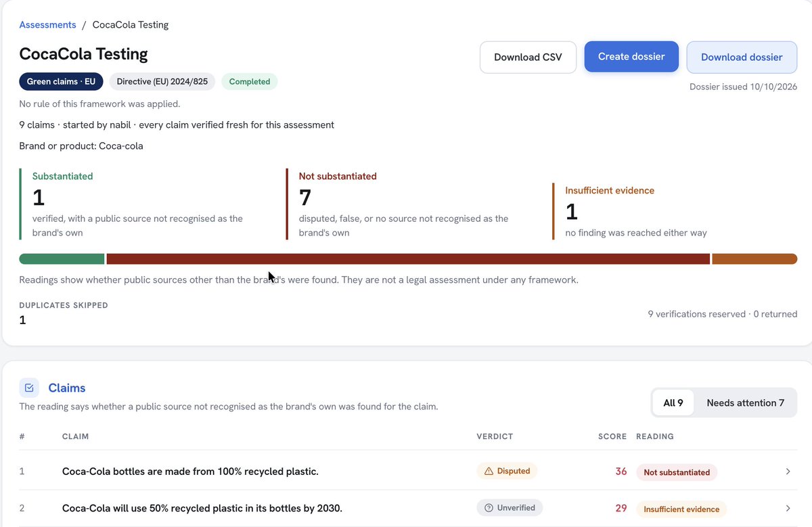
Task: Click the dark red not-substantiated bar segment
Action: [408, 259]
